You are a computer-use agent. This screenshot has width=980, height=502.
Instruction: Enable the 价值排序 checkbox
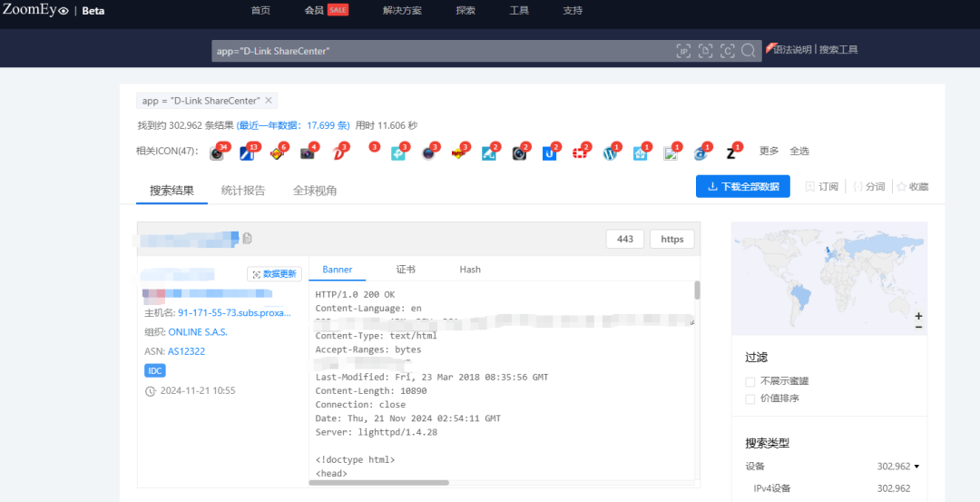[750, 399]
